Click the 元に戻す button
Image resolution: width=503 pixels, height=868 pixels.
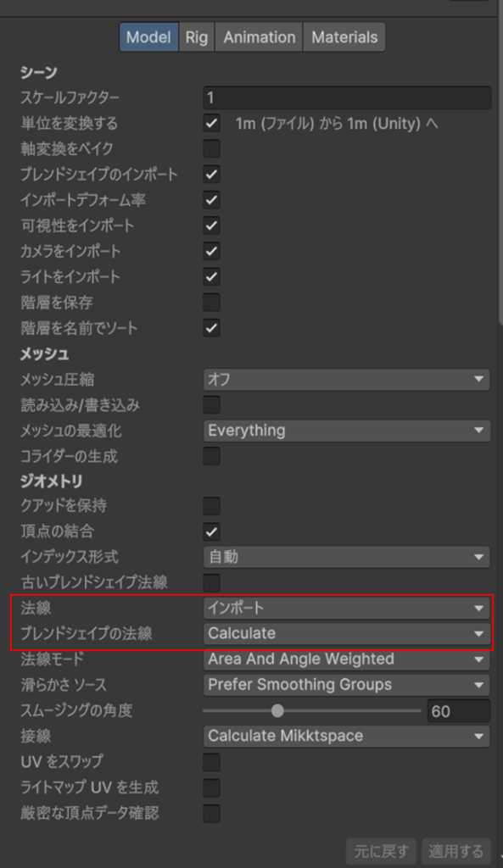[382, 851]
